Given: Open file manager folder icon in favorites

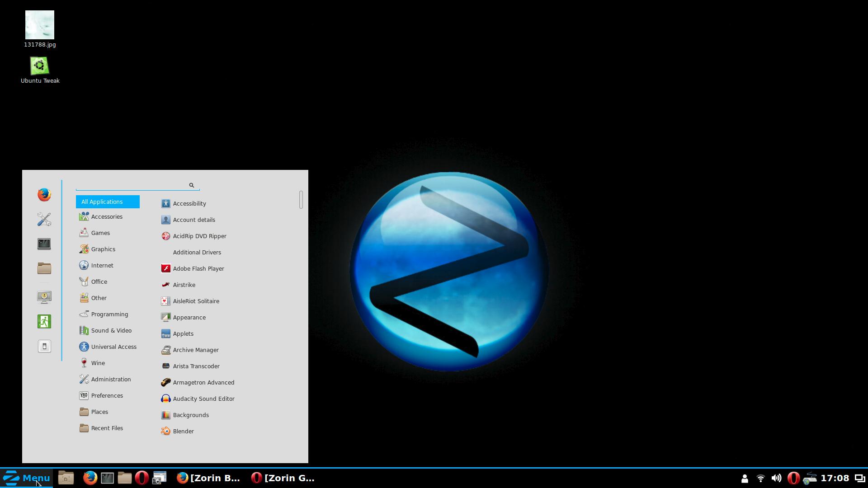Looking at the screenshot, I should coord(44,268).
